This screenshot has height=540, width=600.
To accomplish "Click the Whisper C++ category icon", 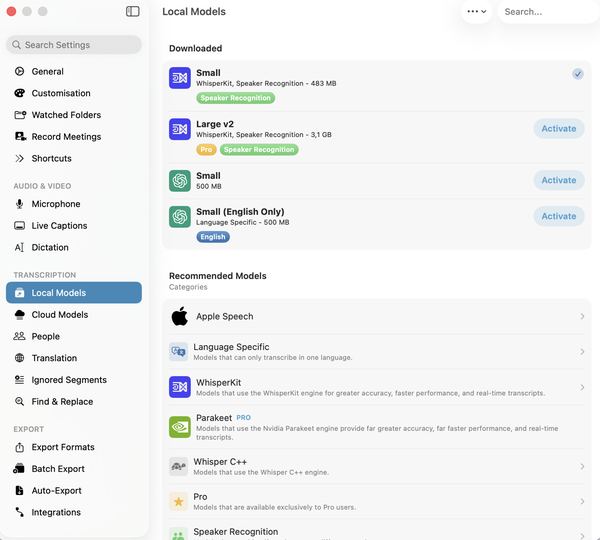I will (178, 467).
